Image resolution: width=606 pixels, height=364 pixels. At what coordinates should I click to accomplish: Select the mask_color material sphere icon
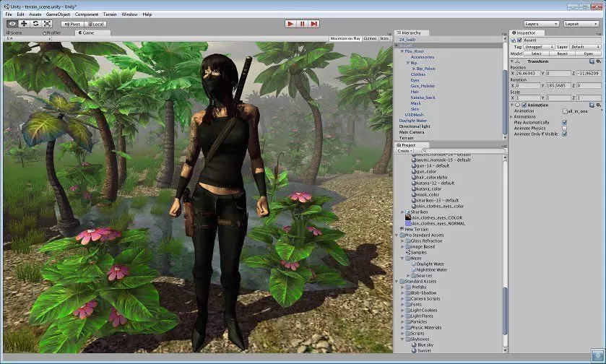click(x=414, y=195)
